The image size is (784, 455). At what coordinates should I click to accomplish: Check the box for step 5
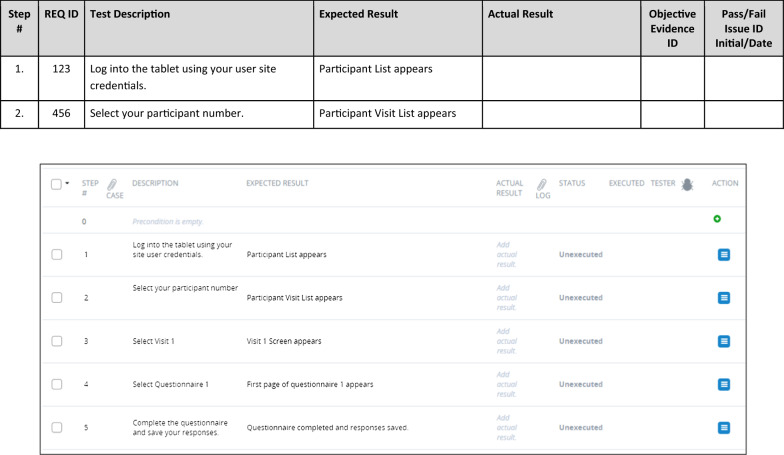click(57, 428)
